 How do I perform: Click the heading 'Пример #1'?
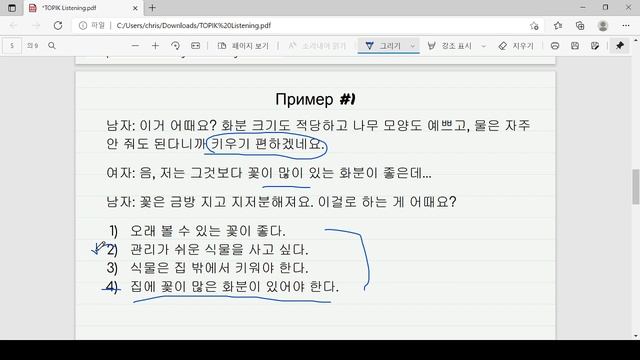point(315,99)
